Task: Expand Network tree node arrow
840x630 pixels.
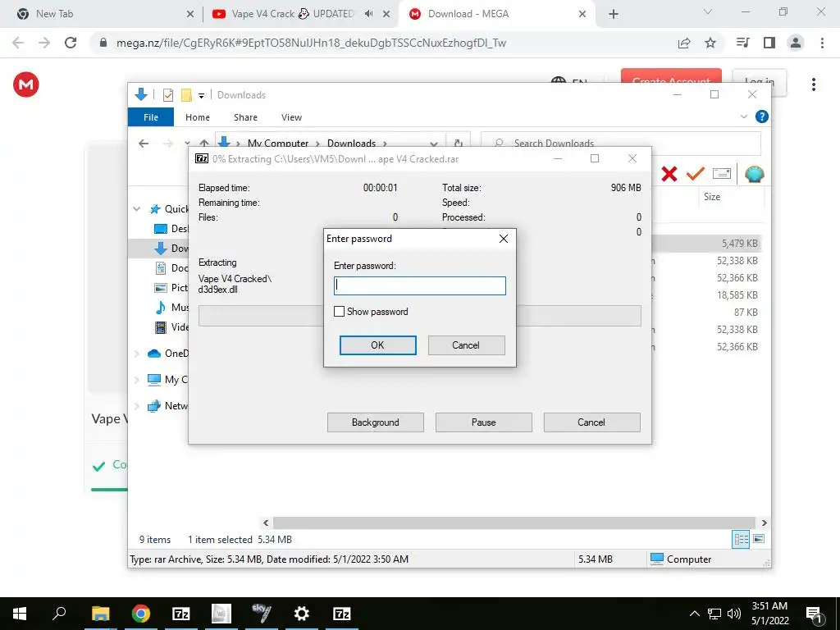Action: 137,406
